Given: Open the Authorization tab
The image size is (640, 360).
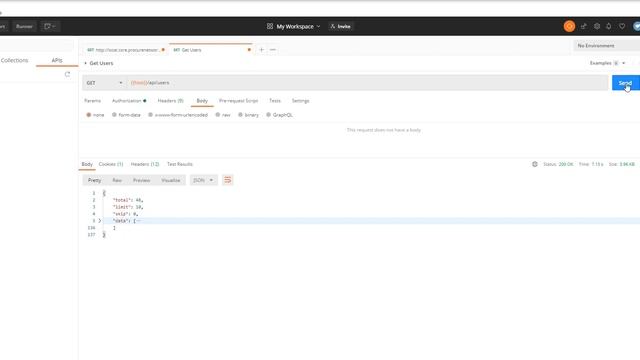Looking at the screenshot, I should 129,101.
